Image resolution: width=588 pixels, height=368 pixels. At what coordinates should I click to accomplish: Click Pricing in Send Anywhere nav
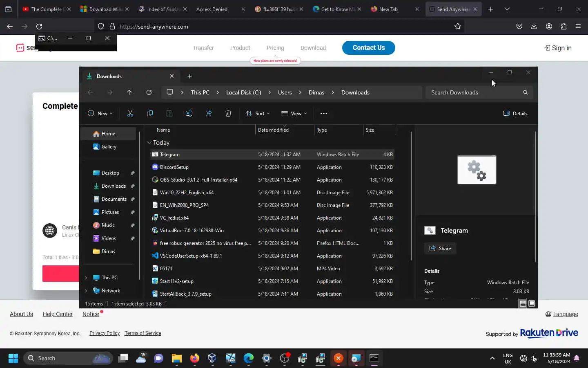click(275, 48)
